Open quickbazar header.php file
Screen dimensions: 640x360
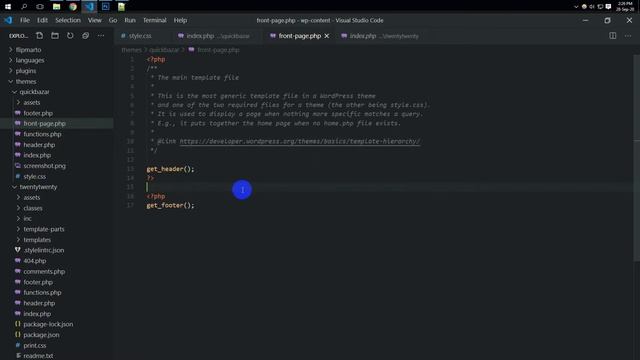(39, 145)
